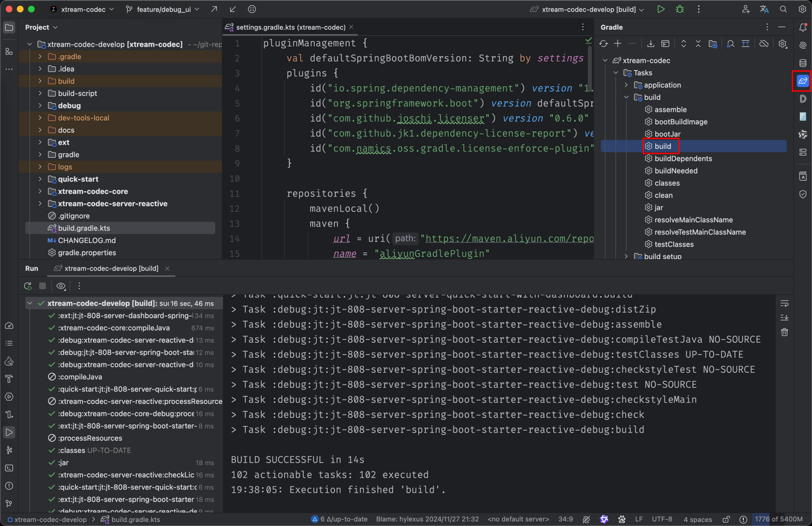Select gradle.properties file in project tree
Image resolution: width=812 pixels, height=526 pixels.
[x=87, y=253]
